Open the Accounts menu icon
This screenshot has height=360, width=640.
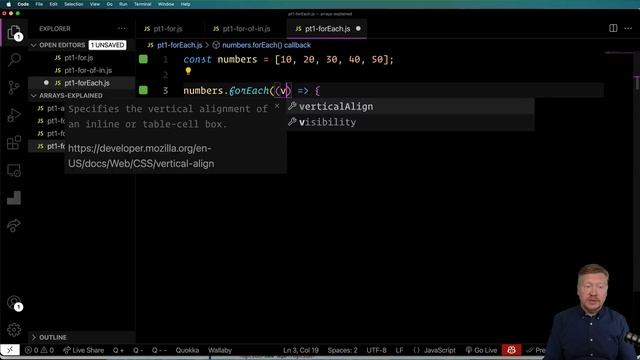pyautogui.click(x=14, y=302)
